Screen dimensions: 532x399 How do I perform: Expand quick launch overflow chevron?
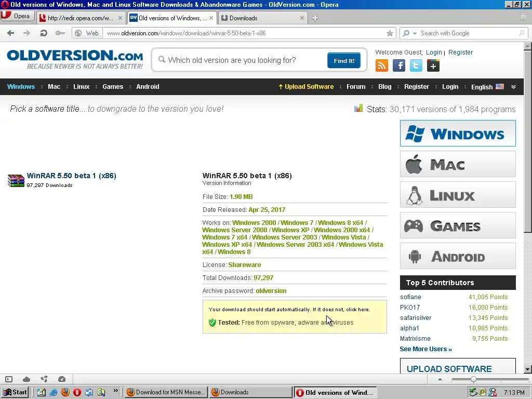(116, 391)
